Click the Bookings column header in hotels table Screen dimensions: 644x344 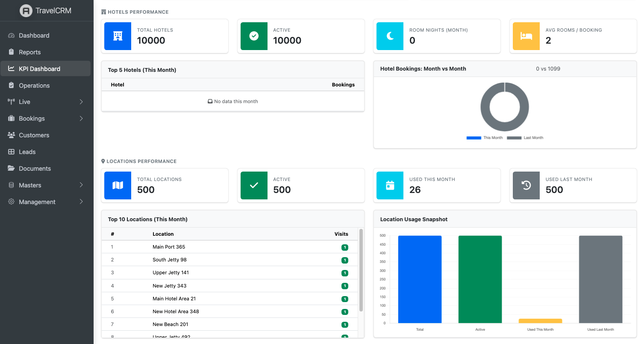click(343, 85)
